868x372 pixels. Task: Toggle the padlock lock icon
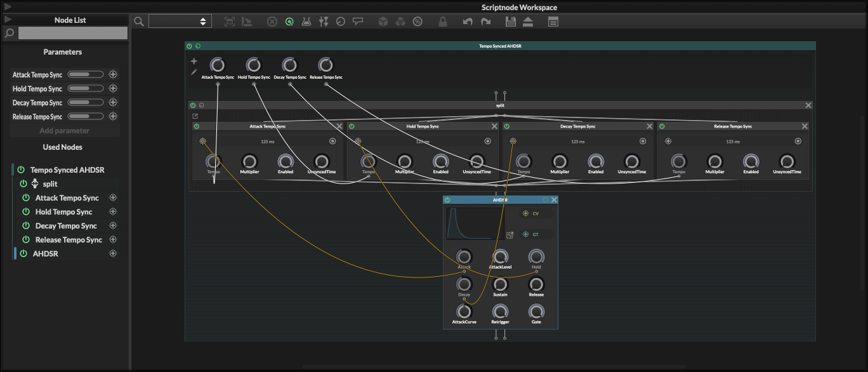pos(443,22)
